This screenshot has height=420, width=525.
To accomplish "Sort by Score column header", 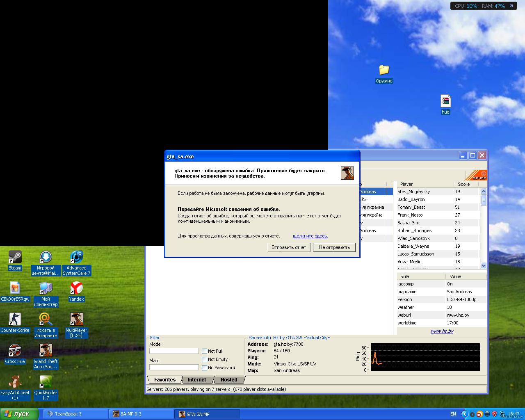I will click(x=467, y=184).
